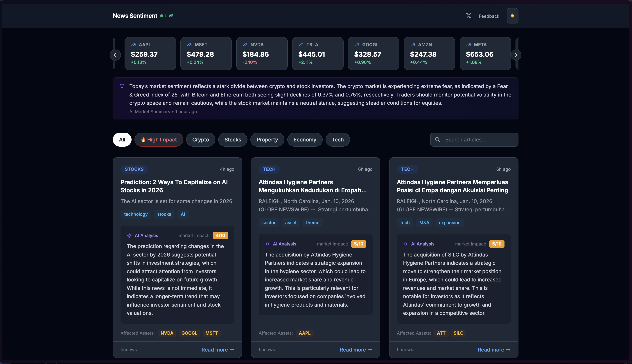The height and width of the screenshot is (364, 632).
Task: Click the NVDA affected asset tag
Action: pyautogui.click(x=167, y=333)
